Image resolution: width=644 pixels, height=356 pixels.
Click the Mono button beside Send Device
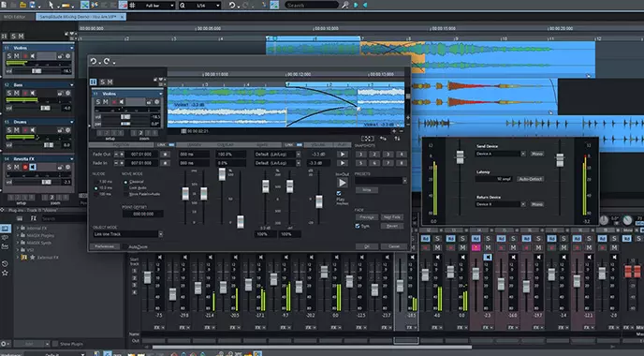pos(537,154)
